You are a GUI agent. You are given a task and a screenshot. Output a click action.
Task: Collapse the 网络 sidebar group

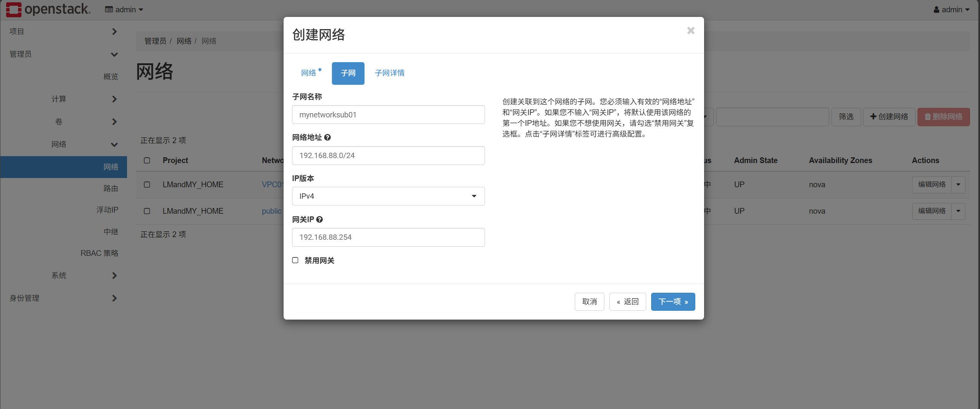tap(63, 144)
